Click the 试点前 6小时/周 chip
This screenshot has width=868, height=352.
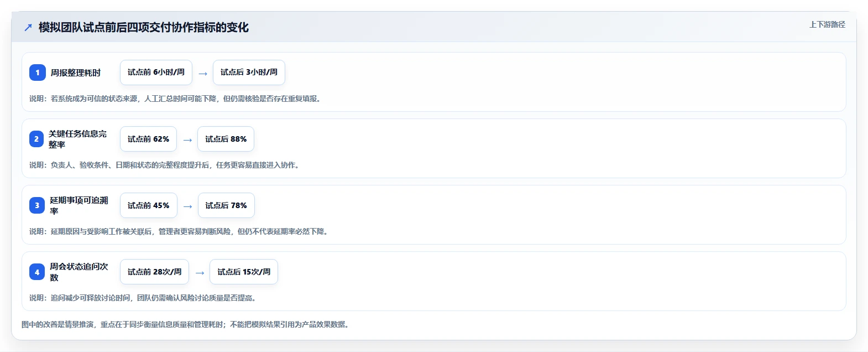(x=156, y=73)
